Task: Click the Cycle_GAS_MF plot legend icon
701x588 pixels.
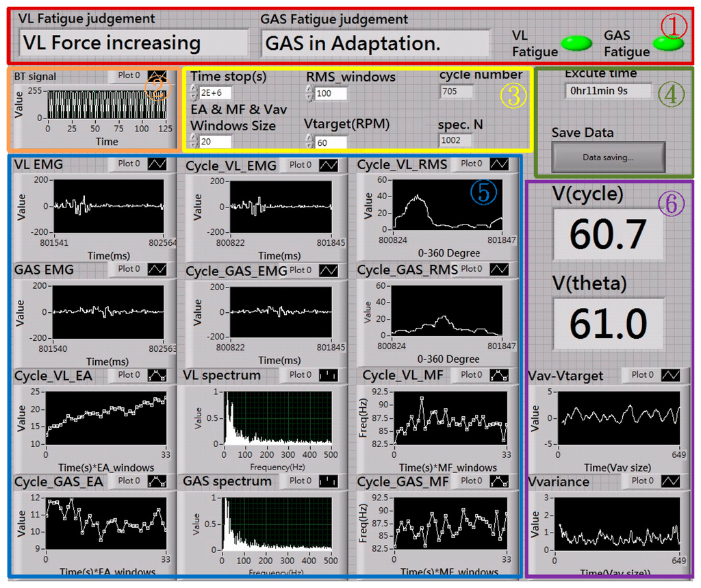Action: click(499, 481)
